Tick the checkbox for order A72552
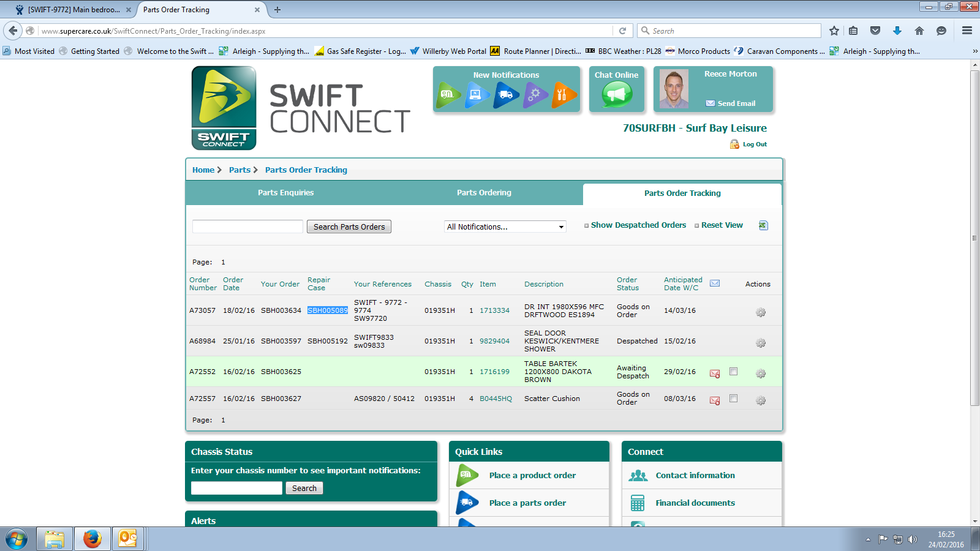The height and width of the screenshot is (551, 980). coord(733,372)
